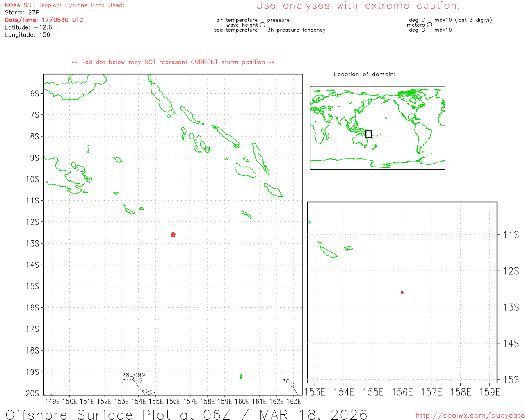Click the legend circle beside "meters"

pyautogui.click(x=429, y=25)
